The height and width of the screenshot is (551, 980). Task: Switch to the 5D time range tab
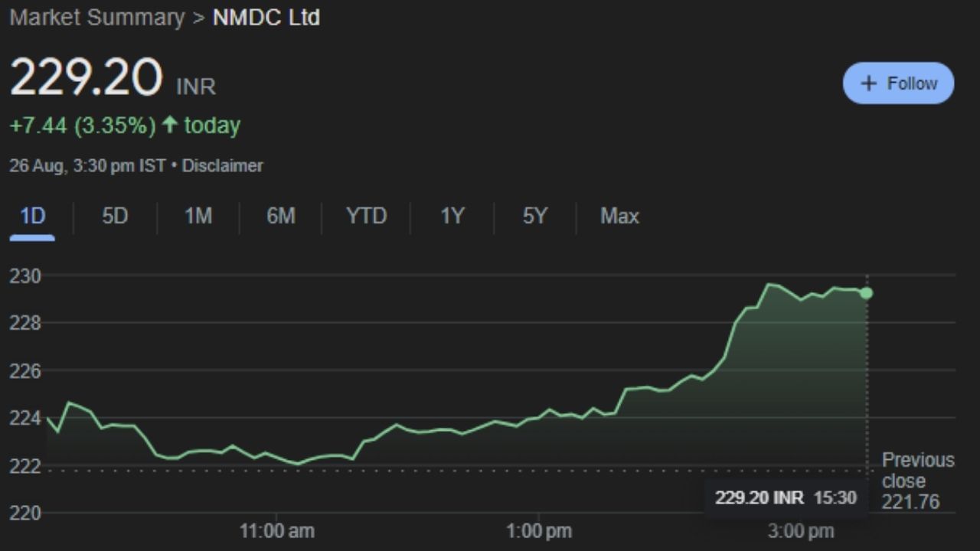tap(115, 217)
